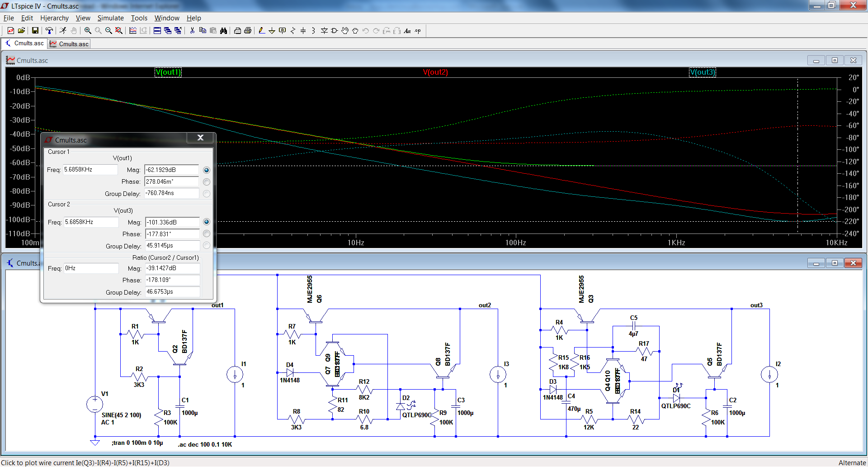Click the New Schematic toolbar icon

click(x=10, y=31)
